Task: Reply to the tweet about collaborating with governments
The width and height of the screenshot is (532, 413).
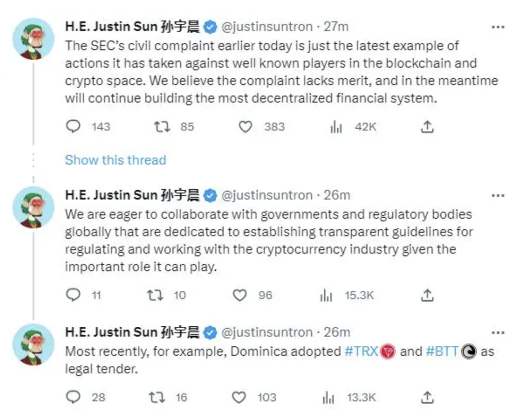Action: pos(73,295)
